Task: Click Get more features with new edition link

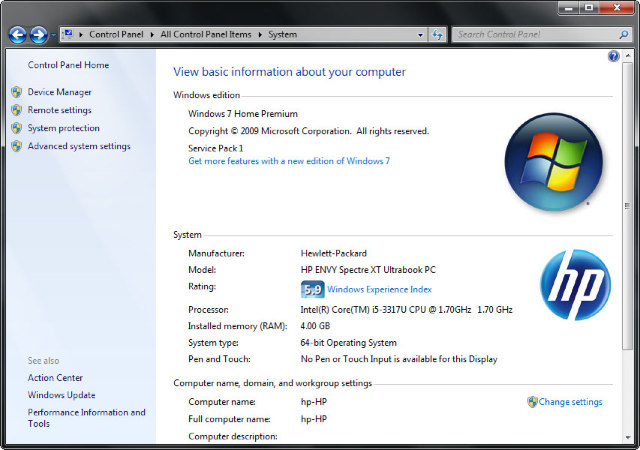Action: pos(289,160)
